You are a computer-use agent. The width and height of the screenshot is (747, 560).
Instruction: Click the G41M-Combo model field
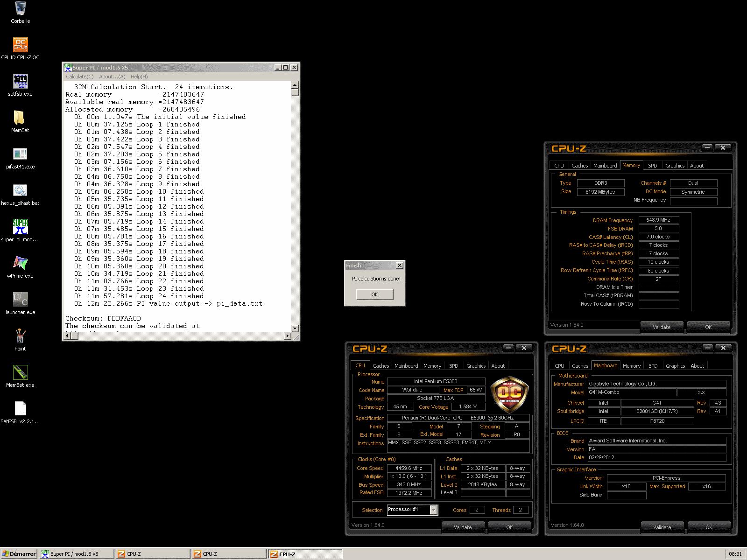click(x=631, y=392)
